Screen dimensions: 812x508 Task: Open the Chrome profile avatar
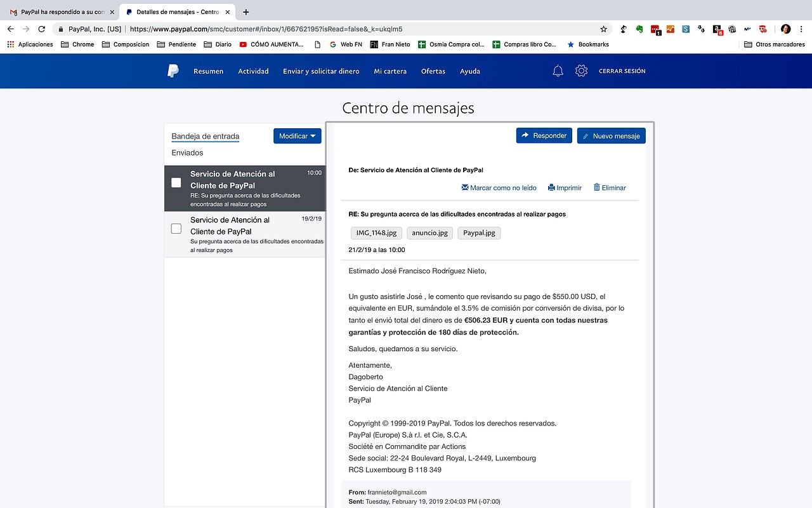tap(785, 29)
